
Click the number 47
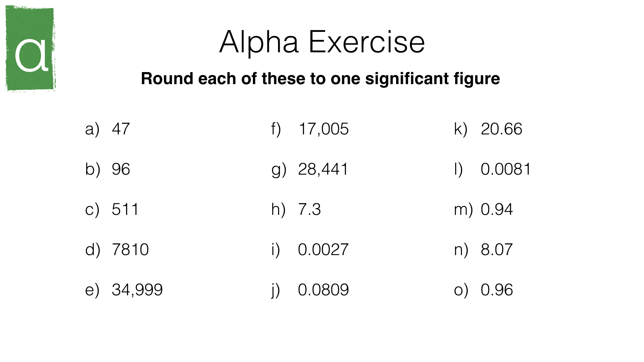pos(121,129)
